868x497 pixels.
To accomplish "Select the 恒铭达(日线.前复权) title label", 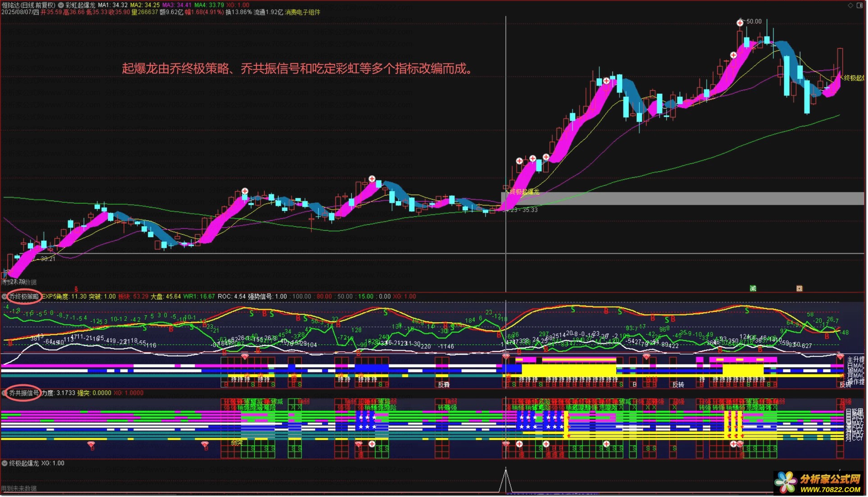I will [x=28, y=5].
